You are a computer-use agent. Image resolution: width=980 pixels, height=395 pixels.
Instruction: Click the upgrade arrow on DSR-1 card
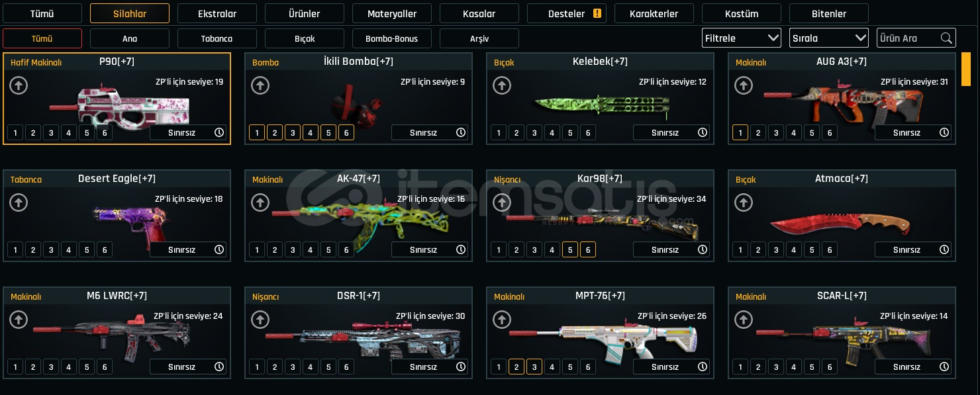click(260, 320)
